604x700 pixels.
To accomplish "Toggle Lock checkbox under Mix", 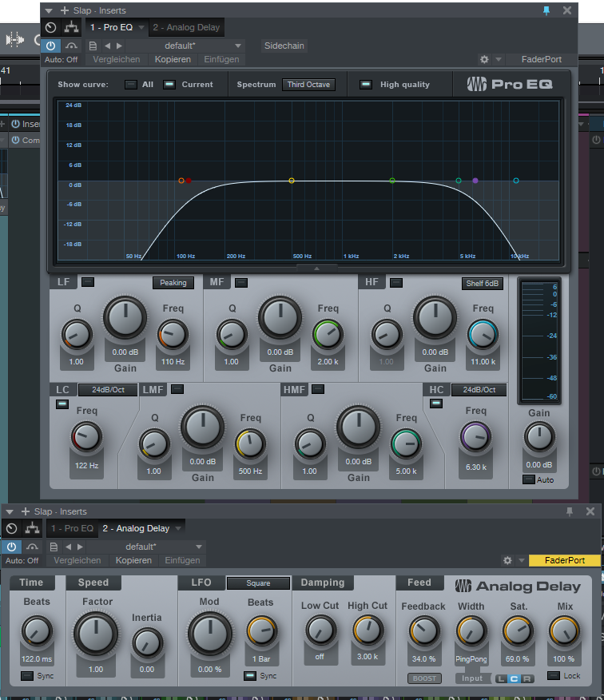I will tap(554, 676).
